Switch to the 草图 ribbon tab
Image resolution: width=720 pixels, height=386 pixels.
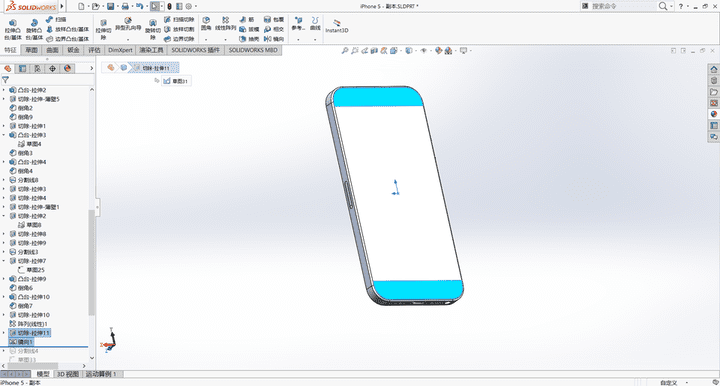point(31,50)
